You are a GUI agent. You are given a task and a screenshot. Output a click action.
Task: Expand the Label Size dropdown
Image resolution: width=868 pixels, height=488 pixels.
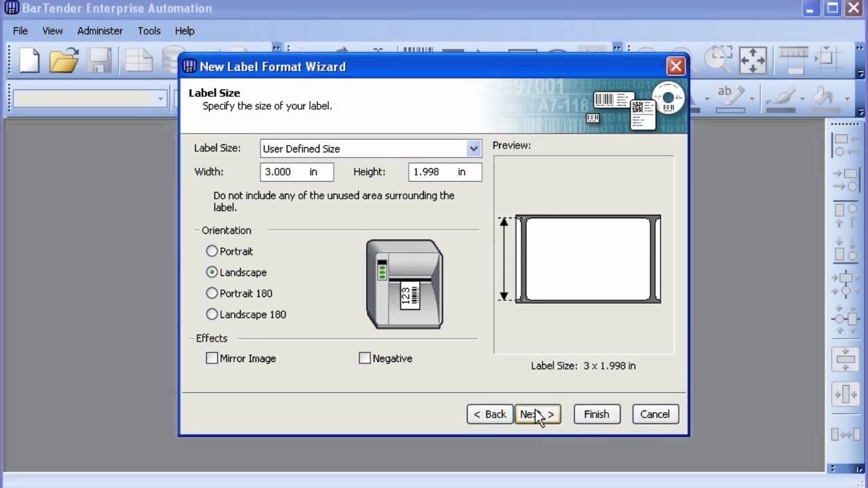click(x=473, y=149)
